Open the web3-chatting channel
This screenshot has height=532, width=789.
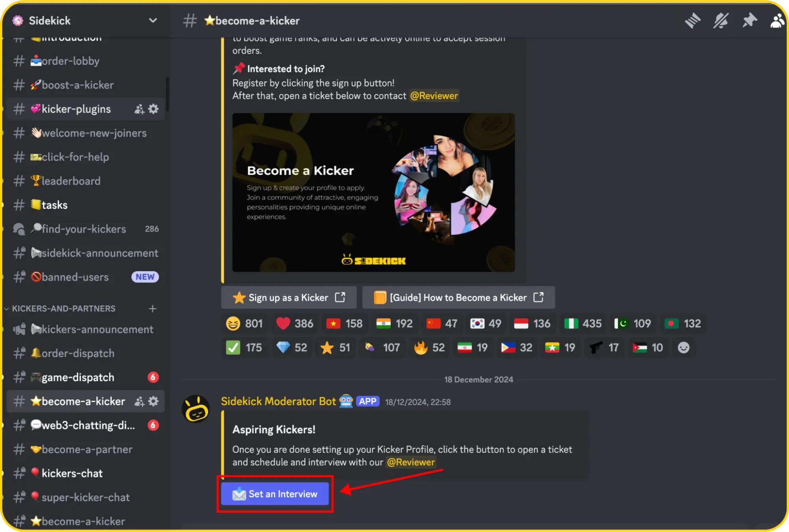pyautogui.click(x=86, y=425)
